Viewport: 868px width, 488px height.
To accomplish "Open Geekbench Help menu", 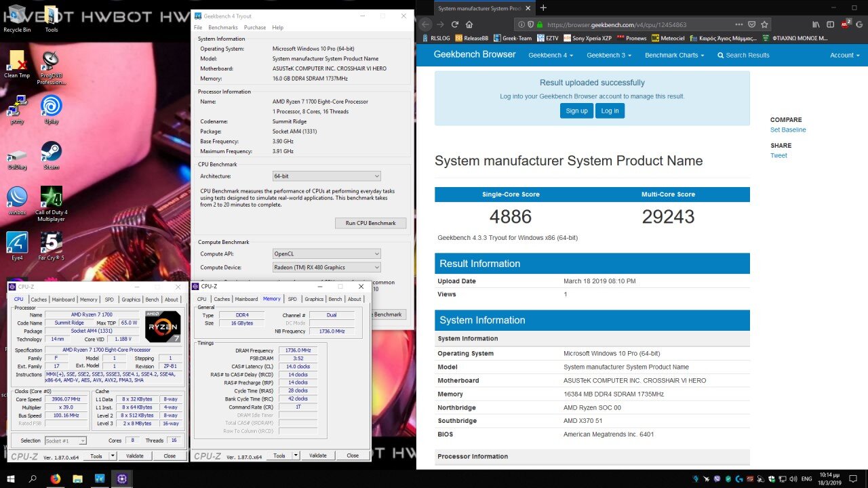I will [277, 28].
